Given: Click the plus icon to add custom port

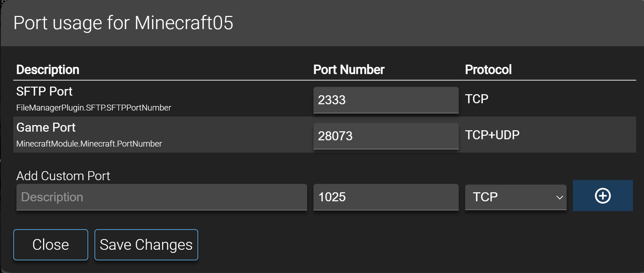Looking at the screenshot, I should [x=603, y=196].
